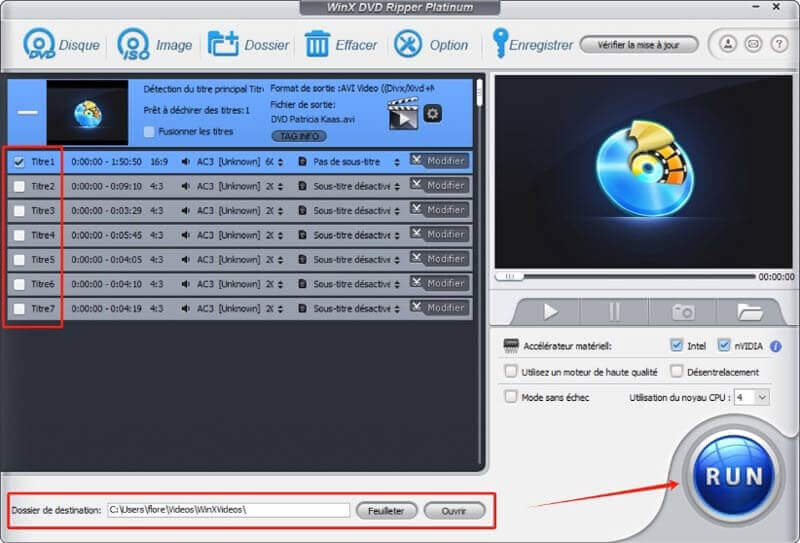This screenshot has width=800, height=543.
Task: Click the DVD Patricia Kaas.avi file name
Action: point(312,119)
